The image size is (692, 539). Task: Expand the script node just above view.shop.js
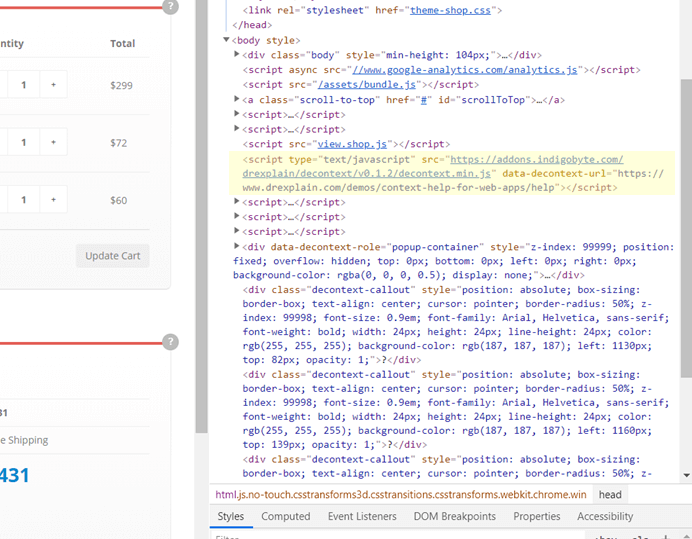(x=237, y=128)
